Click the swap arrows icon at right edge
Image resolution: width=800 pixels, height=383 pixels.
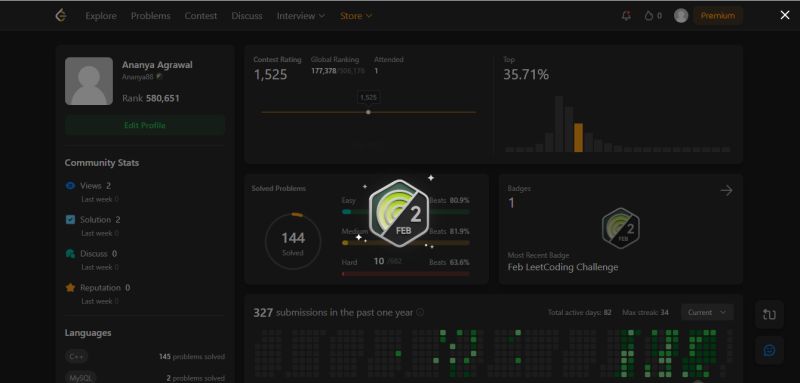pyautogui.click(x=769, y=315)
